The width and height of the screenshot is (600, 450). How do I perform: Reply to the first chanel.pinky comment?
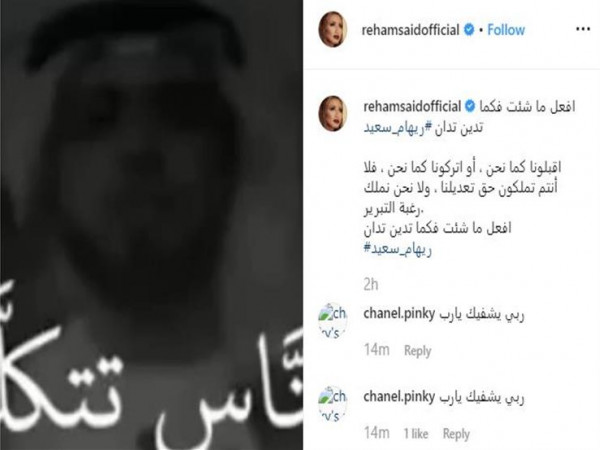[417, 351]
